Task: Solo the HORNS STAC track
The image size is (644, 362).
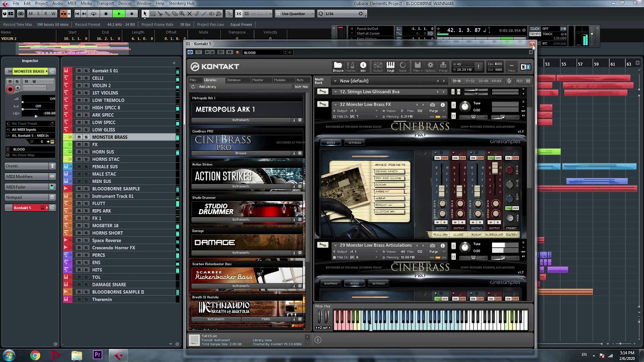Action: pos(86,159)
